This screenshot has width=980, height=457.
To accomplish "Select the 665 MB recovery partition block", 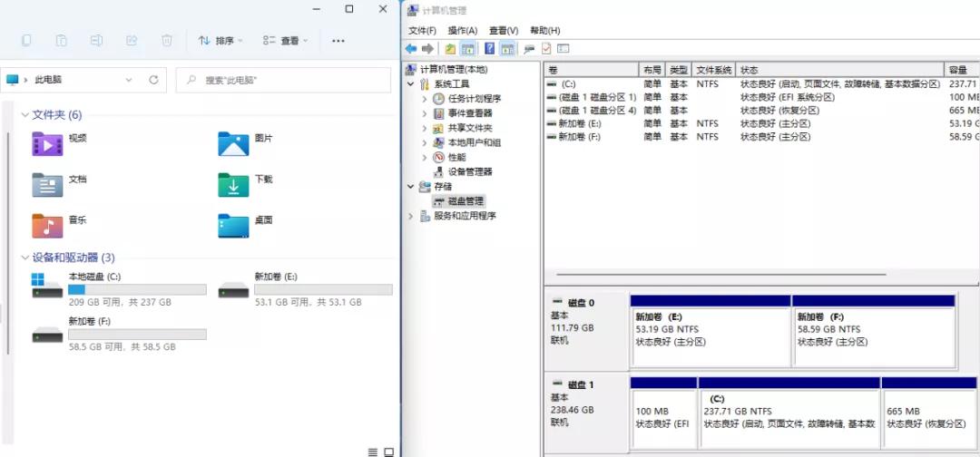I will coord(929,412).
